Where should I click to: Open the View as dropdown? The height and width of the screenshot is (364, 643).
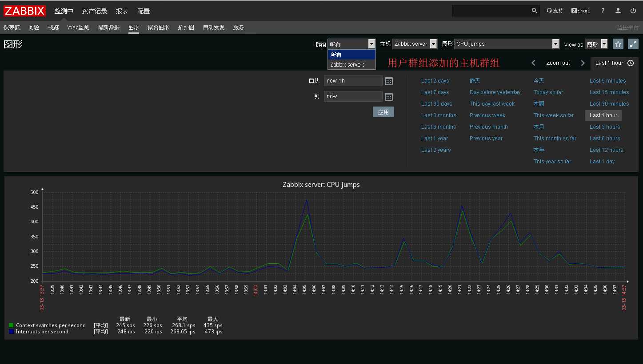click(x=596, y=44)
